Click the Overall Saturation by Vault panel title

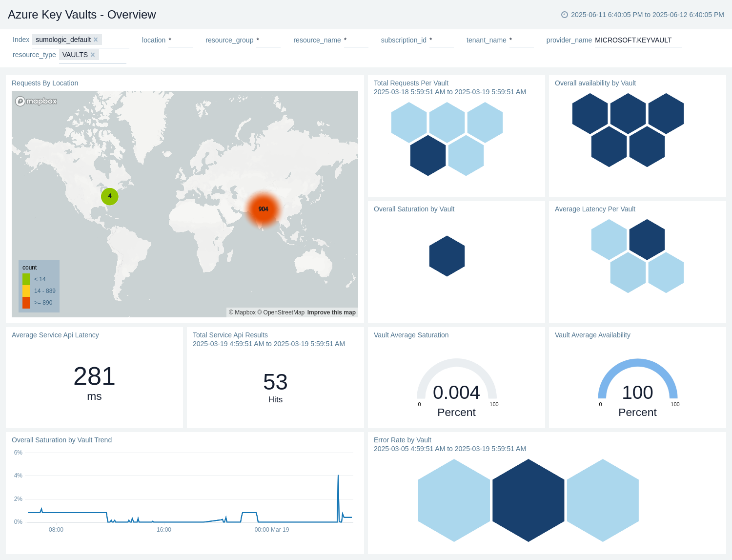pos(414,209)
